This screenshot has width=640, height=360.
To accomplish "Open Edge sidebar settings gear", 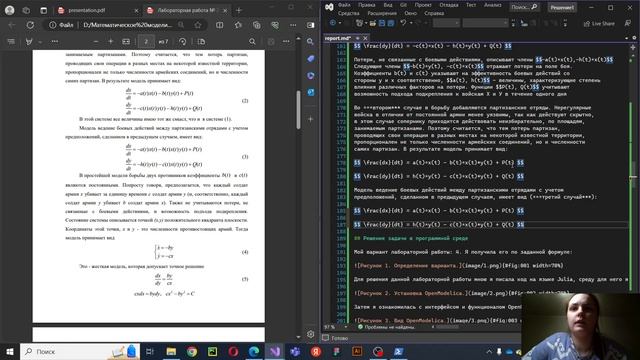I will click(310, 334).
